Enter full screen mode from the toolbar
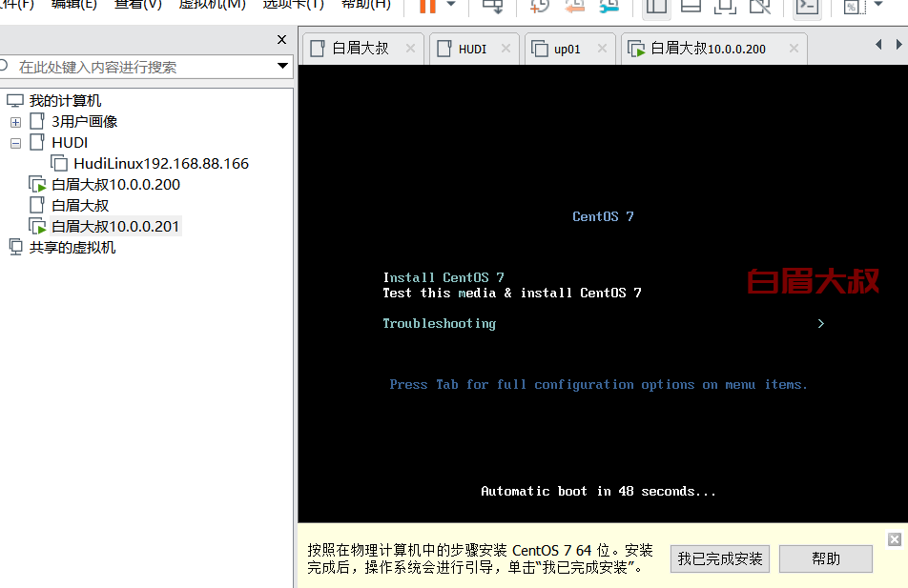908x588 pixels. [x=725, y=6]
